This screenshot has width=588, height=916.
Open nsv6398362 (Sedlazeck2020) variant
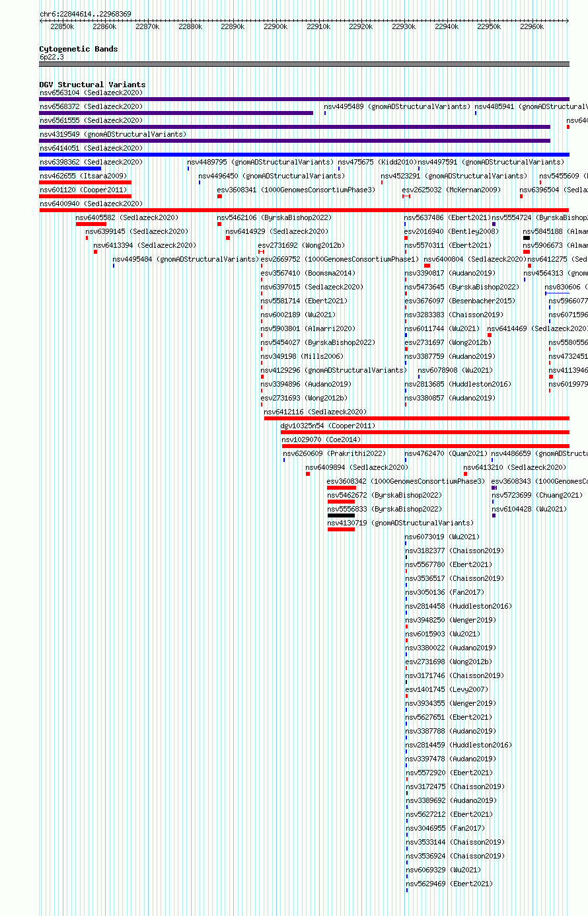tap(91, 162)
